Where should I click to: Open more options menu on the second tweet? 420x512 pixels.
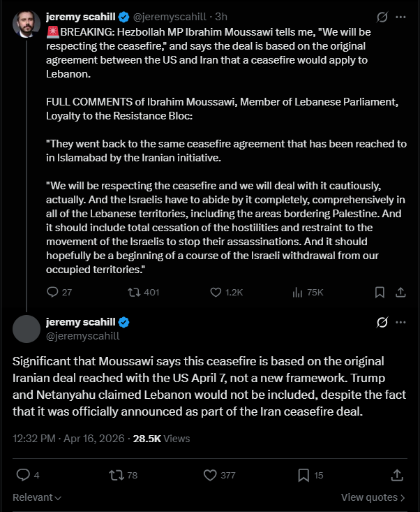[x=400, y=322]
